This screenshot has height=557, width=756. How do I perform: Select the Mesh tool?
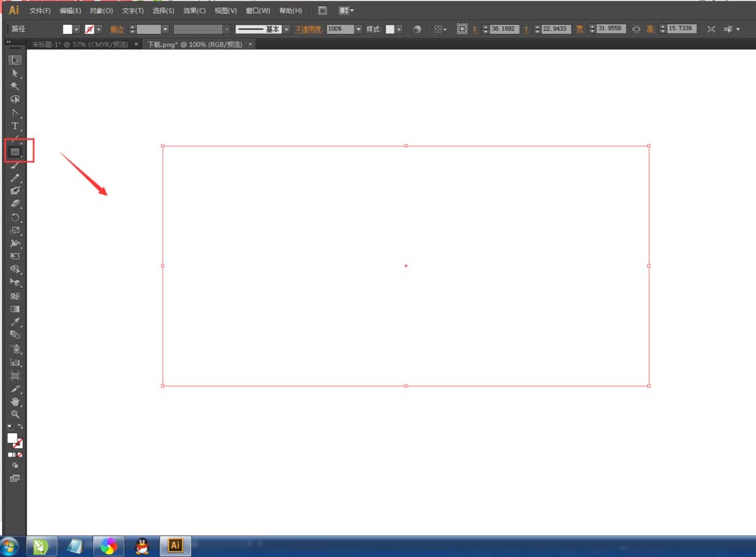[15, 296]
